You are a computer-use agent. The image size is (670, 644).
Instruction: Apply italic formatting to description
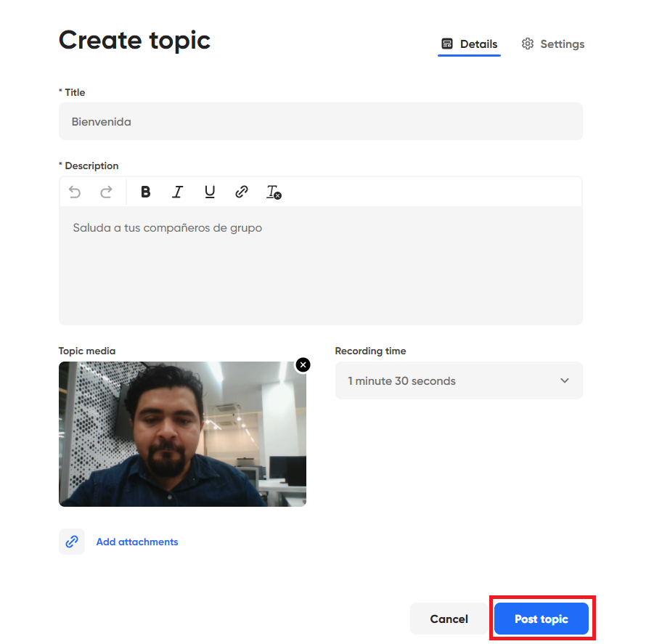(177, 192)
